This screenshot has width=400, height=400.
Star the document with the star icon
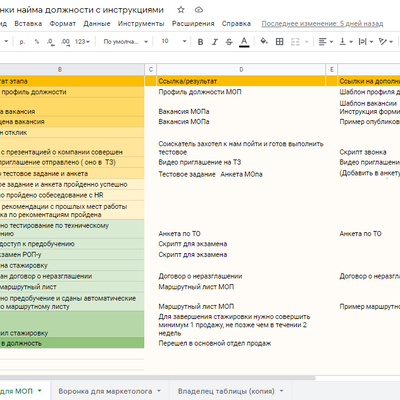pyautogui.click(x=181, y=10)
